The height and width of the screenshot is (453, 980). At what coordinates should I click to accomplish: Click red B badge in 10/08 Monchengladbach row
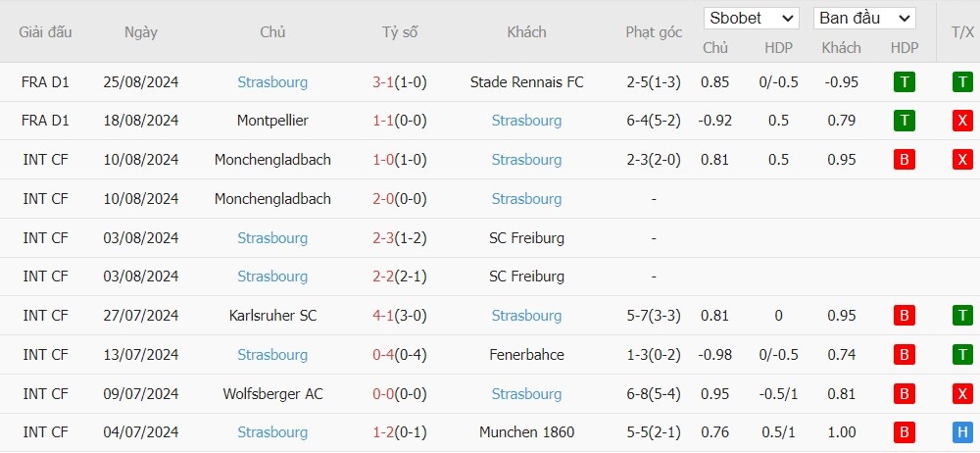tap(904, 160)
